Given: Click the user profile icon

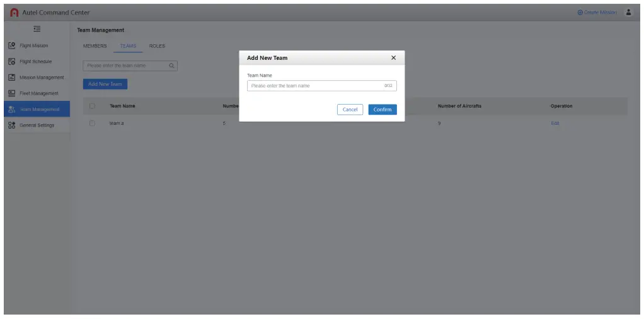Looking at the screenshot, I should pyautogui.click(x=628, y=13).
